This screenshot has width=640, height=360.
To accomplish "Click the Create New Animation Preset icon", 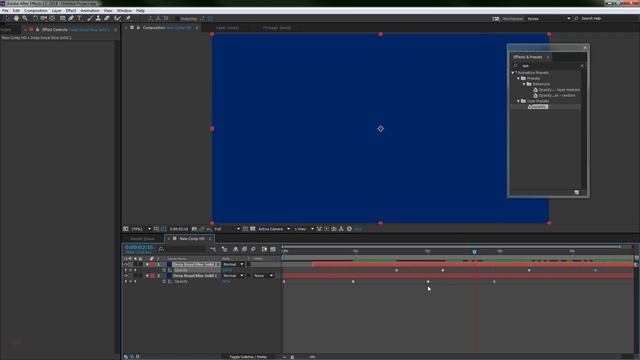I will click(x=577, y=192).
